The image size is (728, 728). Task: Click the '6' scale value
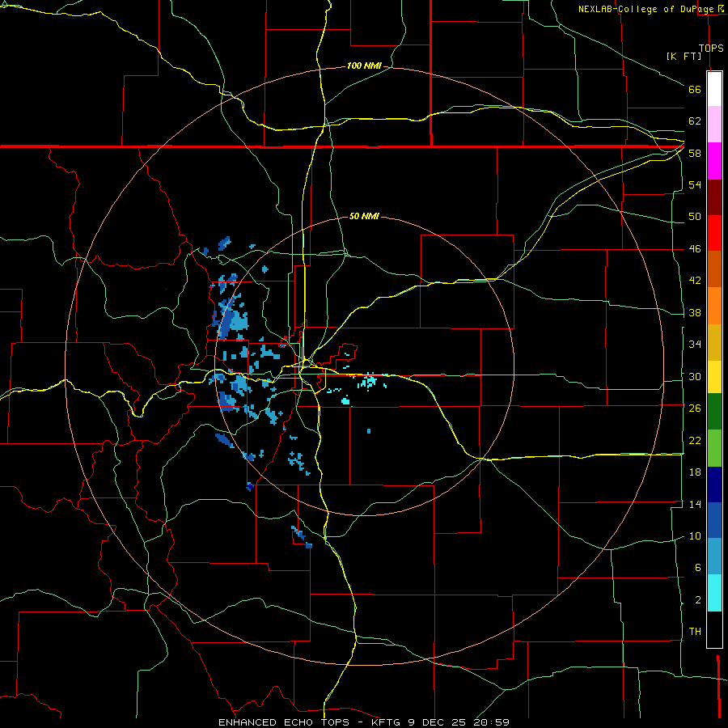[698, 568]
